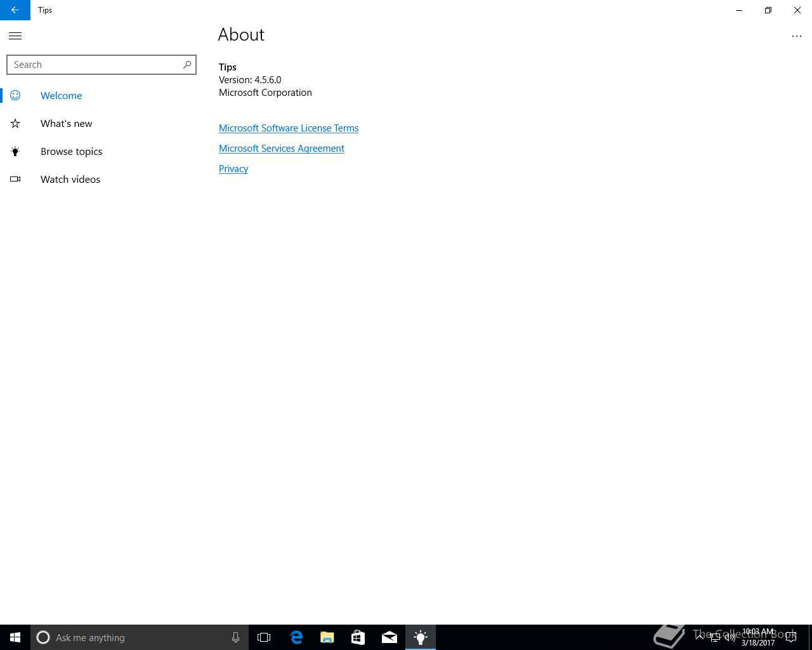Click the search magnifier icon
This screenshot has height=650, width=812.
[x=187, y=65]
